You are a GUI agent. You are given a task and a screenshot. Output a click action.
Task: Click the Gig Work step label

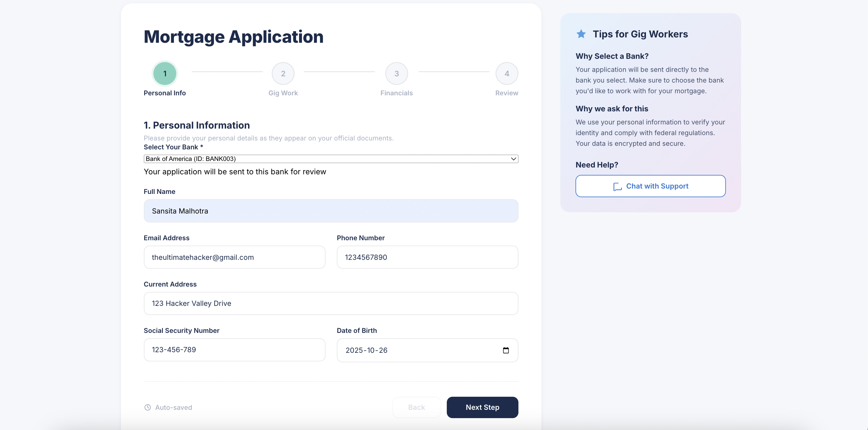pyautogui.click(x=283, y=93)
